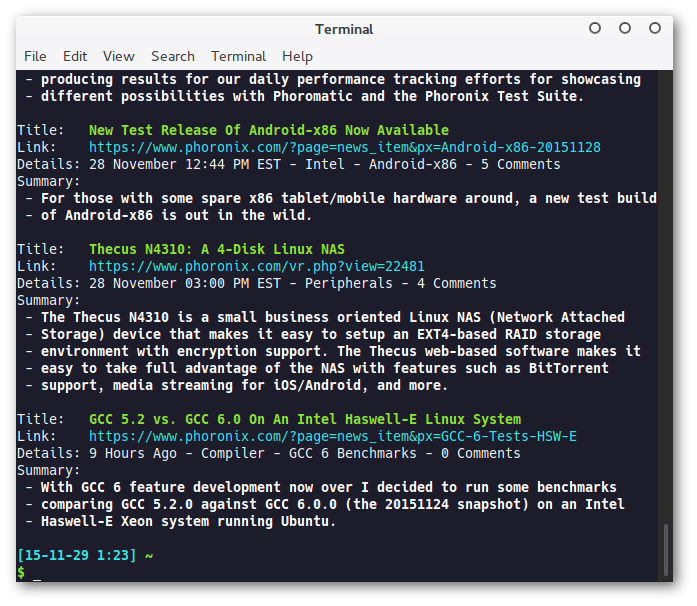This screenshot has width=697, height=606.
Task: Open the GCC-6-Tests-HSW-E phoronix link
Action: coord(332,436)
